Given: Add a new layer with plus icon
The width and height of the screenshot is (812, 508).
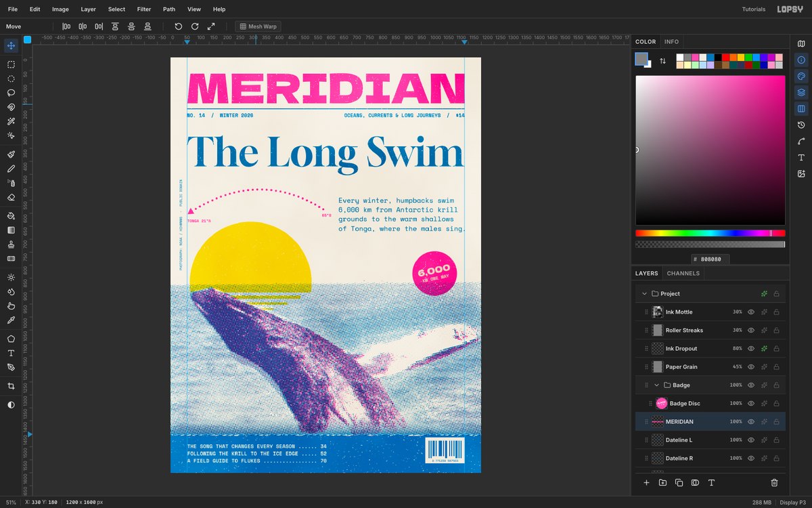Looking at the screenshot, I should [x=646, y=483].
